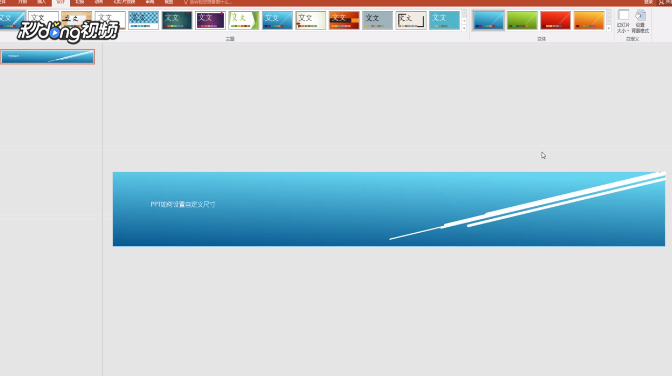Switch to the Animations ribbon tab
The width and height of the screenshot is (672, 376).
tap(99, 2)
